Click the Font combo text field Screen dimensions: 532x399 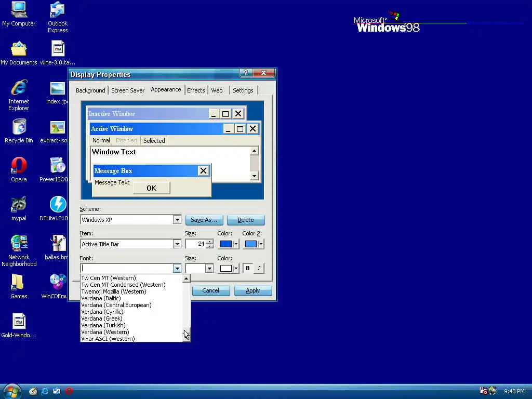coord(127,269)
